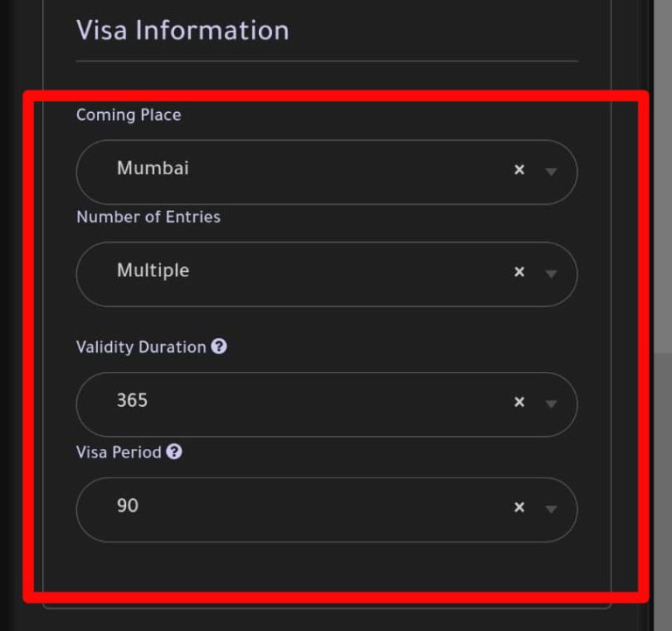Click the Coming Place label
This screenshot has height=631, width=672.
(129, 115)
